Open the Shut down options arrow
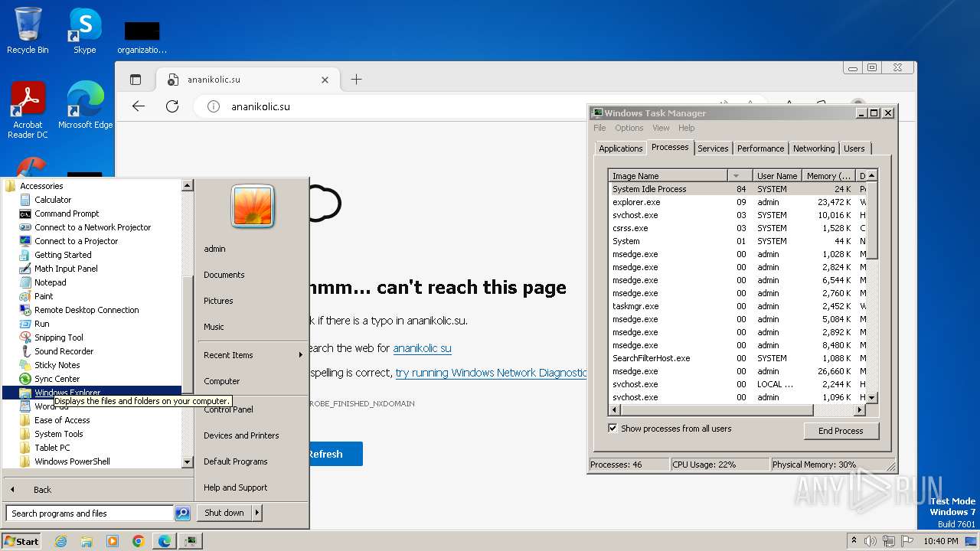Image resolution: width=980 pixels, height=551 pixels. [x=257, y=513]
